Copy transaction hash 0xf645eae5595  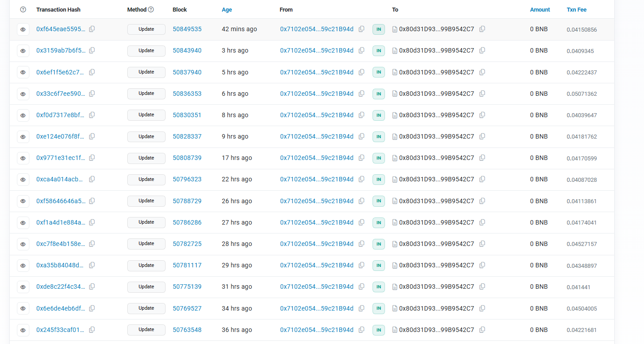tap(92, 29)
